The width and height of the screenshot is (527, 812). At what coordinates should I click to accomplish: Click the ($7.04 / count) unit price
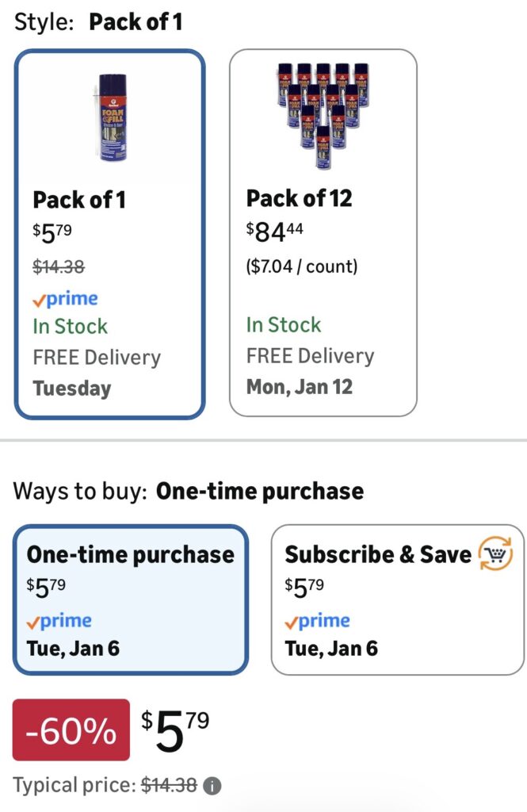(x=302, y=266)
